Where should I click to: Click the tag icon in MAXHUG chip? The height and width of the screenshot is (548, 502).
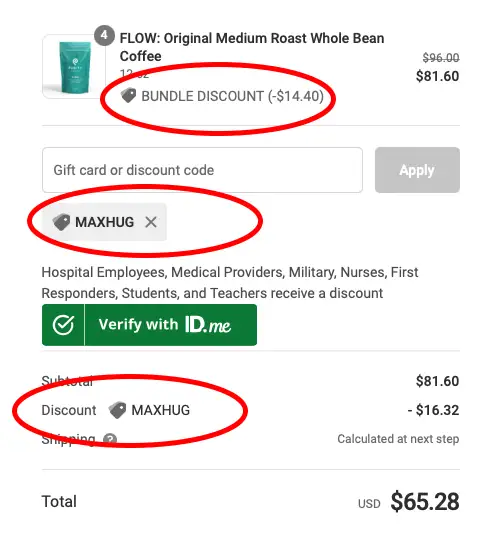point(61,222)
